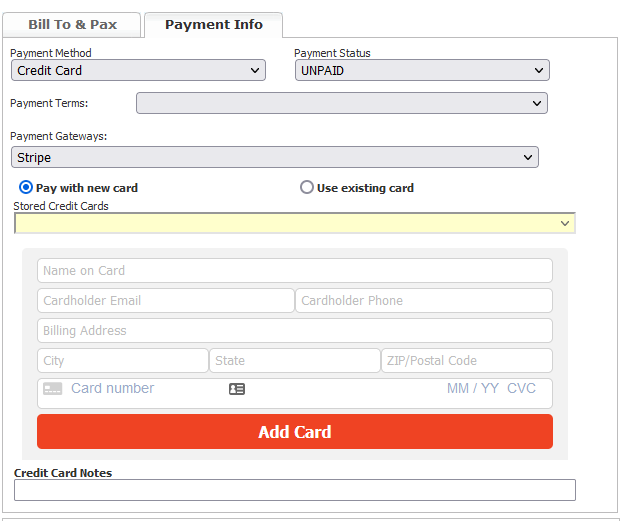Image resolution: width=636 pixels, height=521 pixels.
Task: Click the City input field
Action: [x=123, y=361]
